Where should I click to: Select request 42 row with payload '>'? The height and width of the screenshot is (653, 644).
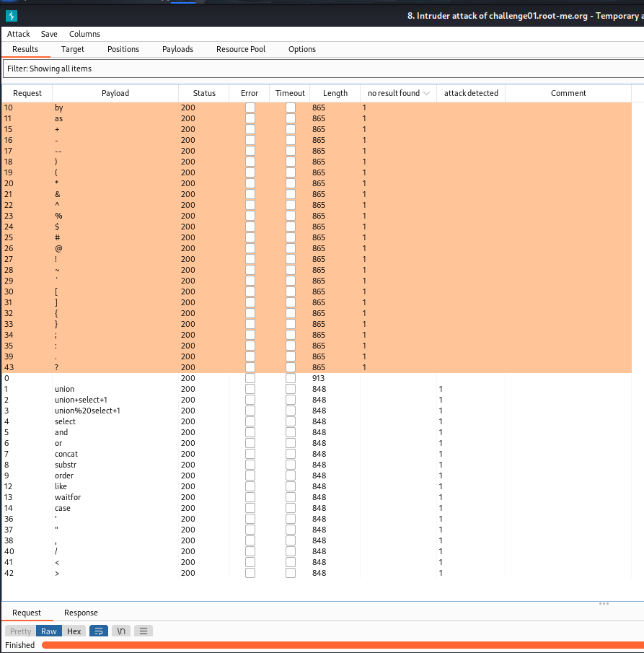[317, 573]
